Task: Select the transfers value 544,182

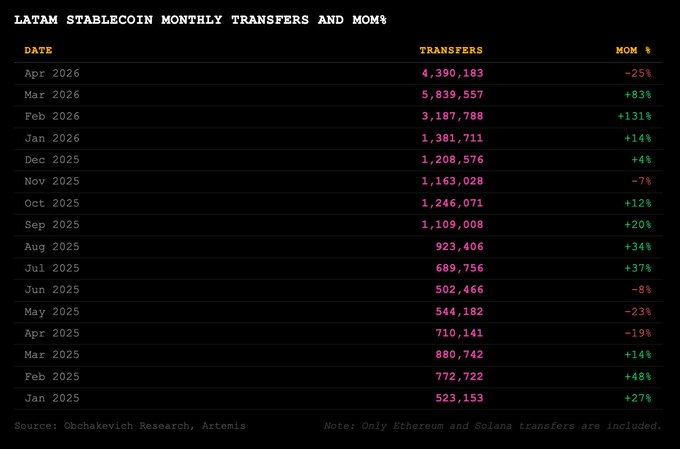Action: pos(459,311)
